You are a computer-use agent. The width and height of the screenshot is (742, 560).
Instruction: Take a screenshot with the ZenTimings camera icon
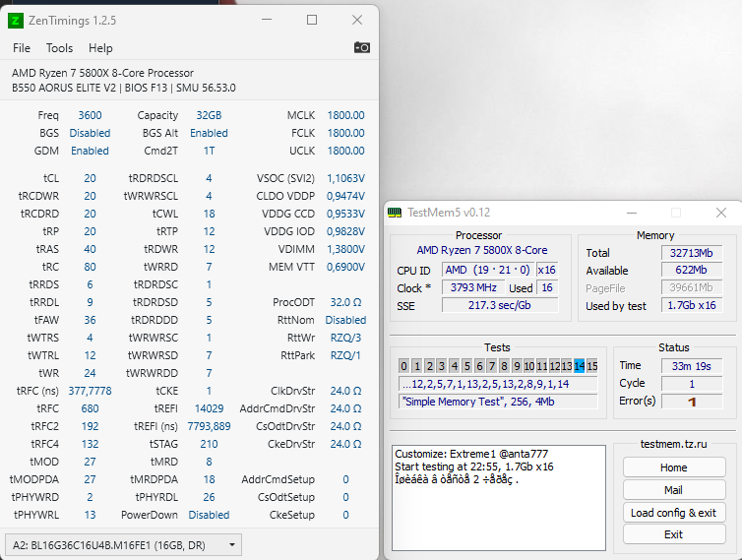pyautogui.click(x=362, y=47)
